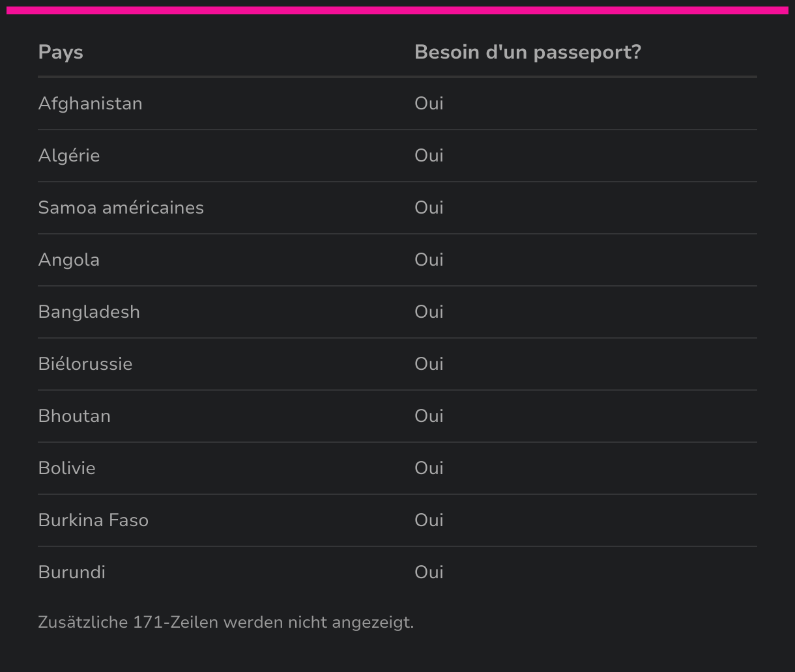Select the Burundi country cell
This screenshot has height=672, width=795.
(x=72, y=572)
